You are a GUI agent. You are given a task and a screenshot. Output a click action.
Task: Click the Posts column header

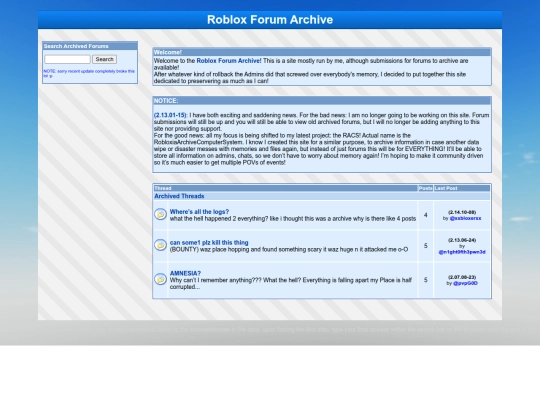425,188
